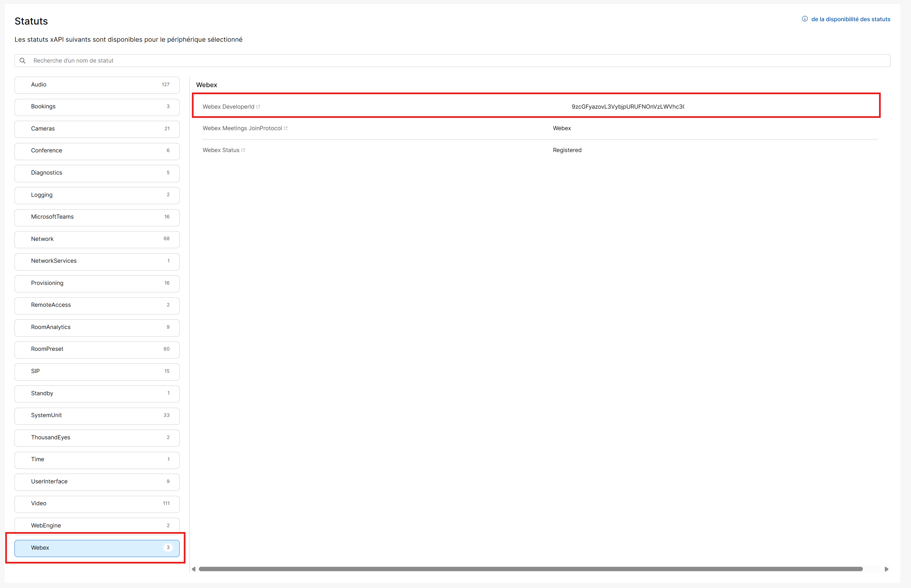Click the Webex section heading in right panel
This screenshot has height=588, width=911.
coord(207,85)
